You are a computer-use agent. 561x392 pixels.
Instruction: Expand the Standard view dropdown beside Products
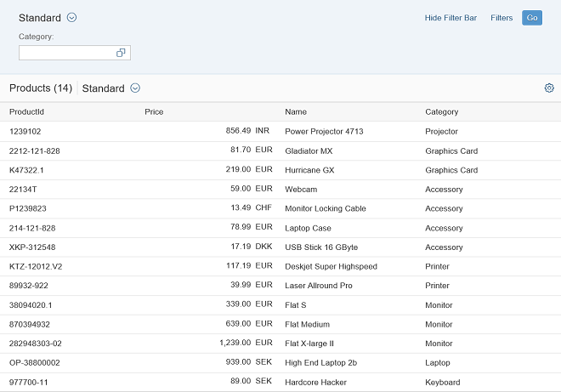tap(135, 88)
